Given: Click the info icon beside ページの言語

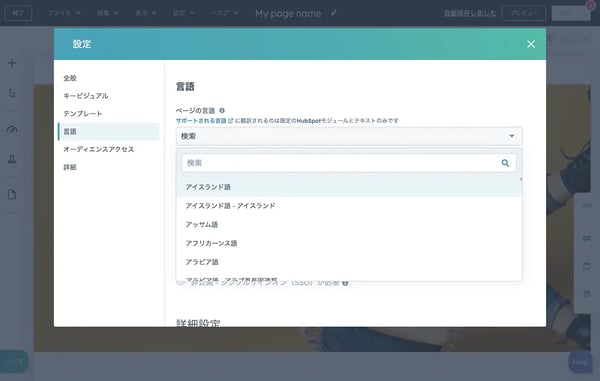Looking at the screenshot, I should click(x=222, y=111).
